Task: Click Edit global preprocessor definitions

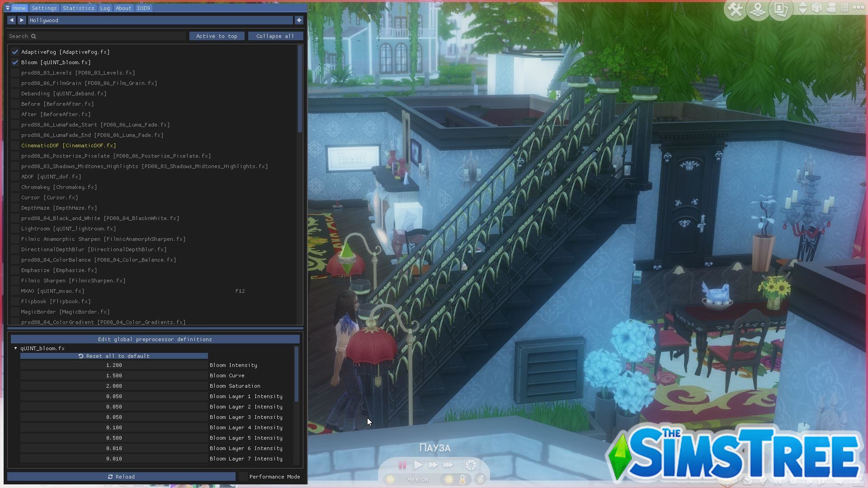Action: point(155,339)
